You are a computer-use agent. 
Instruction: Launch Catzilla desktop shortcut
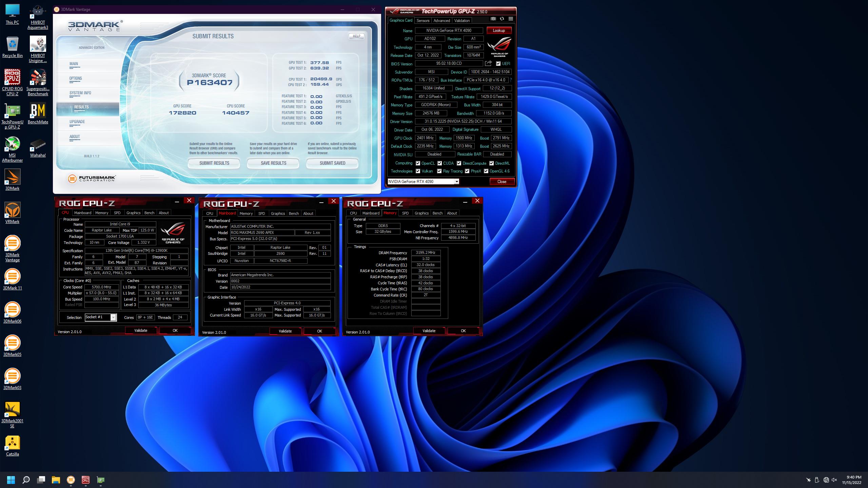click(13, 446)
